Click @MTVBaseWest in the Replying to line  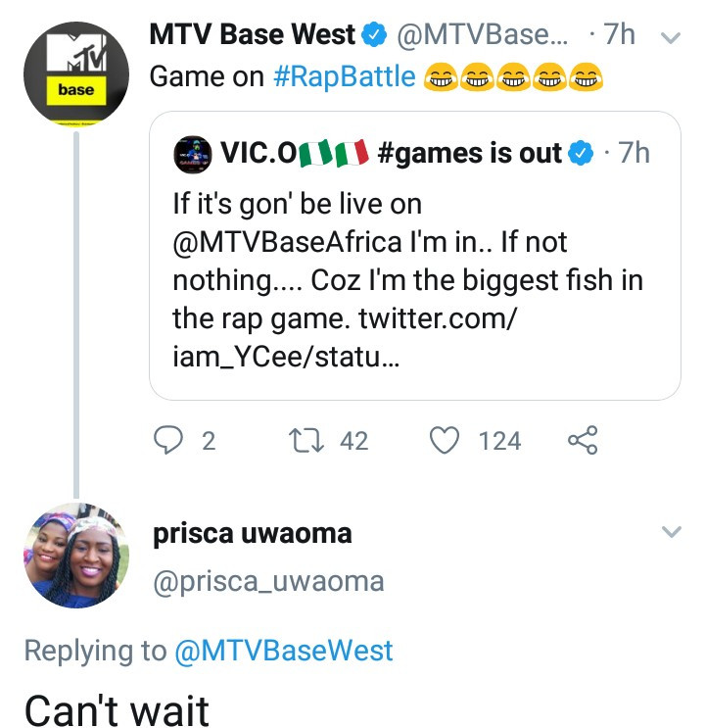point(283,651)
